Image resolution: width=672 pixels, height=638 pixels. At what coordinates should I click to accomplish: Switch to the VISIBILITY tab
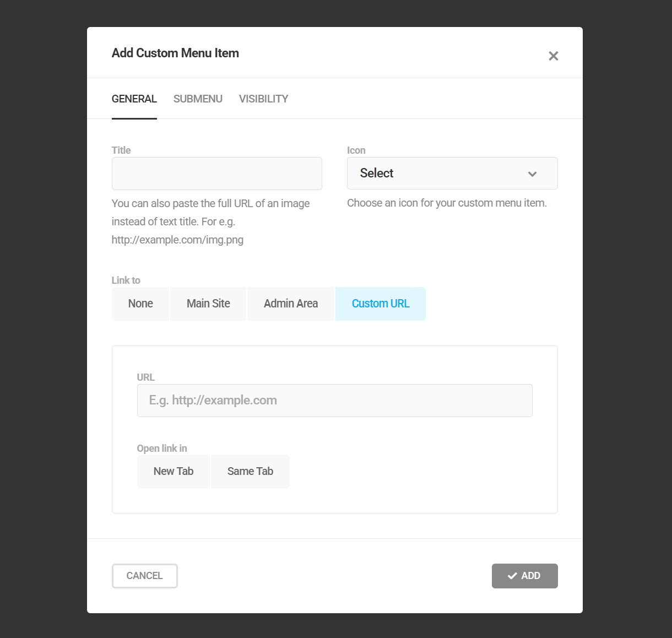coord(263,98)
